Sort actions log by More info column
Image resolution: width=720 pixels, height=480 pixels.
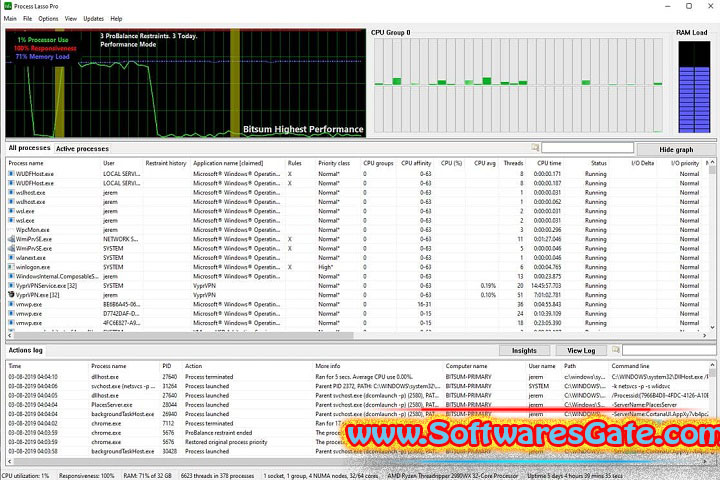[328, 366]
